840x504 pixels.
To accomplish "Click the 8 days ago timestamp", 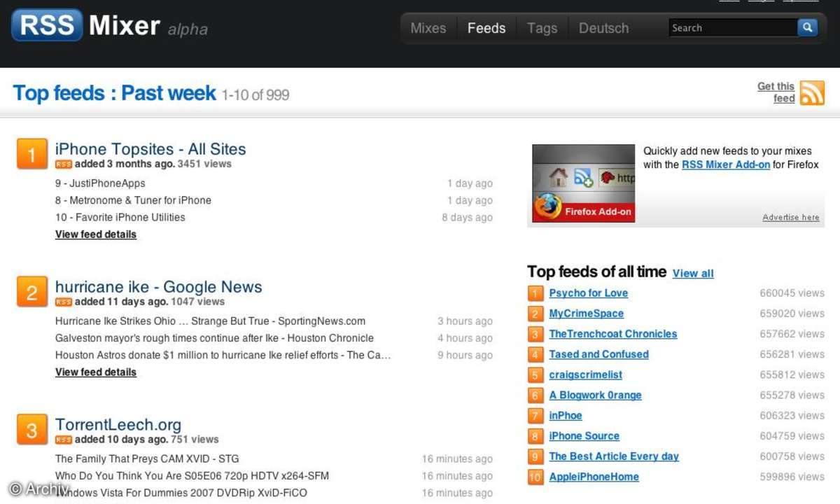I will 467,218.
